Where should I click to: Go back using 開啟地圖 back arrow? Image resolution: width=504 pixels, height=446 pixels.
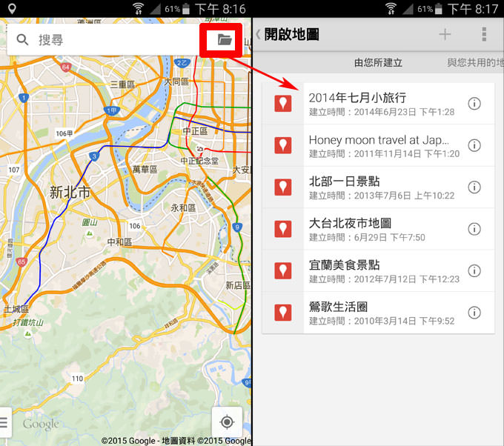[x=258, y=34]
